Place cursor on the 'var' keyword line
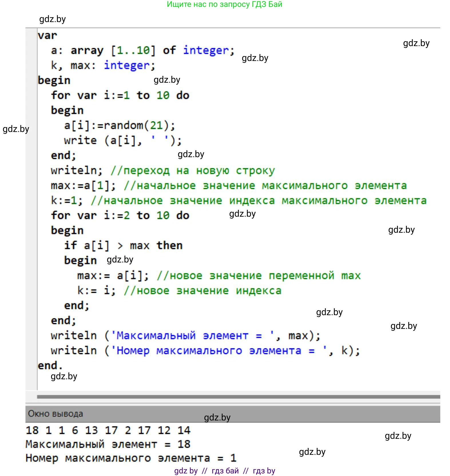 [x=47, y=35]
